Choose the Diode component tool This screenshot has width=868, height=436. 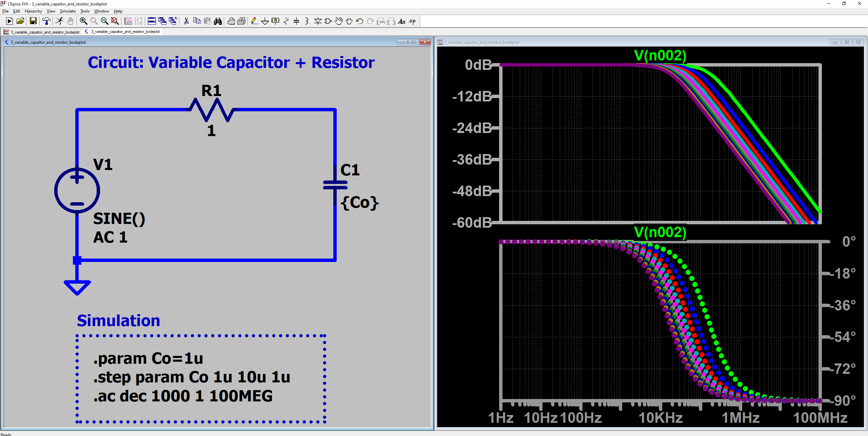tap(317, 21)
